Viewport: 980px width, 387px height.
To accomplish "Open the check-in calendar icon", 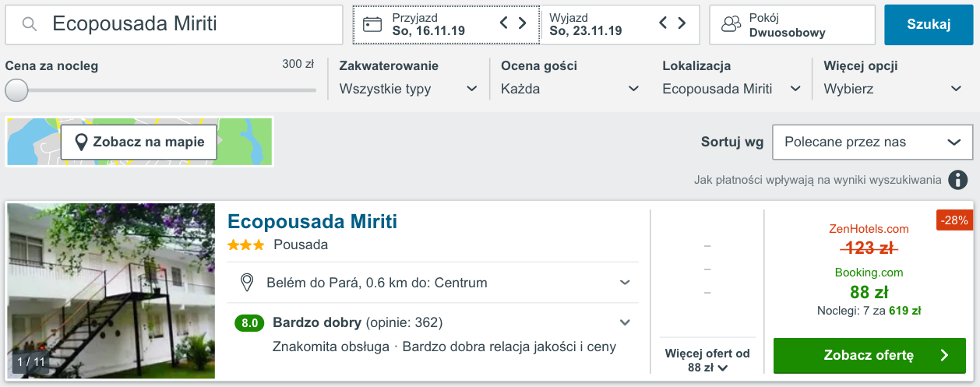I will click(372, 24).
